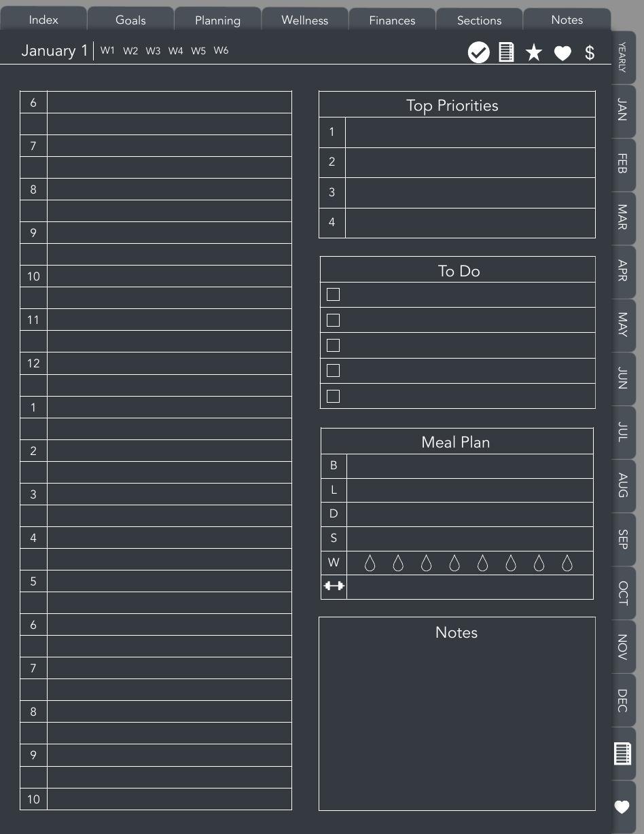644x834 pixels.
Task: Mark the eighth water drop in row W
Action: pos(567,563)
